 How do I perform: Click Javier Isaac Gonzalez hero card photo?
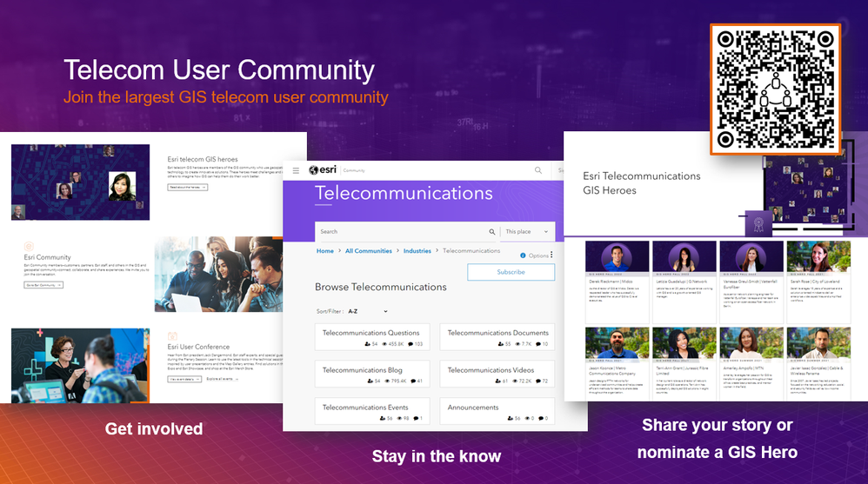tap(818, 343)
